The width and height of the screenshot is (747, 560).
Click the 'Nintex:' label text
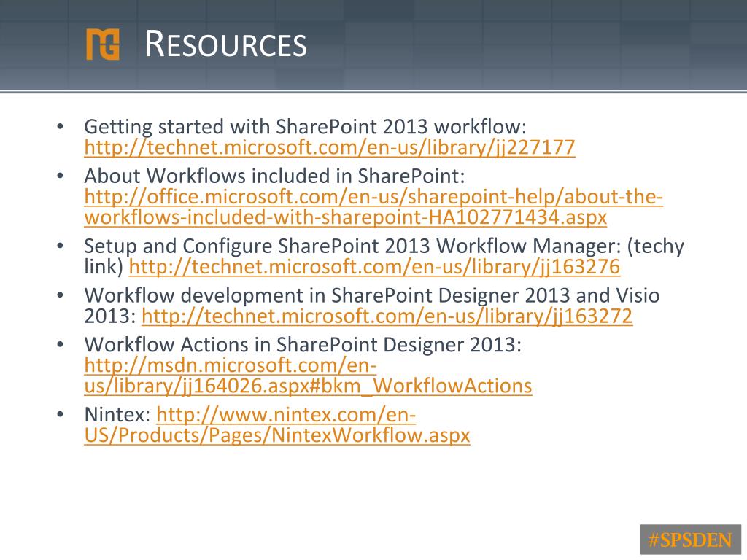(117, 415)
